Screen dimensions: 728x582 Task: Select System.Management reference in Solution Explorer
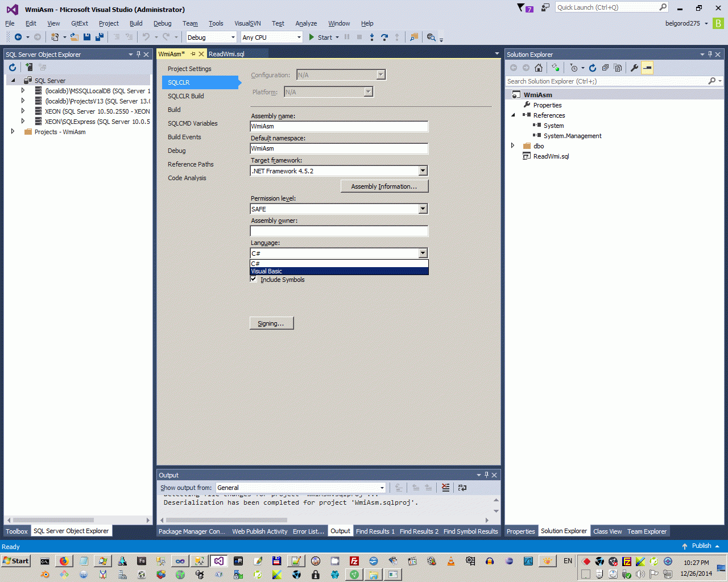click(572, 136)
